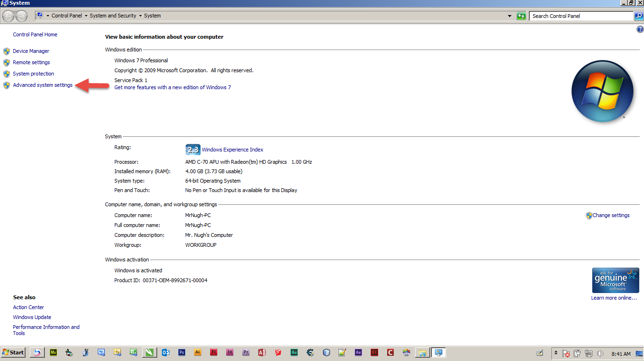Open Get more features with new edition link
Viewport: 644px width, 361px height.
(x=172, y=87)
